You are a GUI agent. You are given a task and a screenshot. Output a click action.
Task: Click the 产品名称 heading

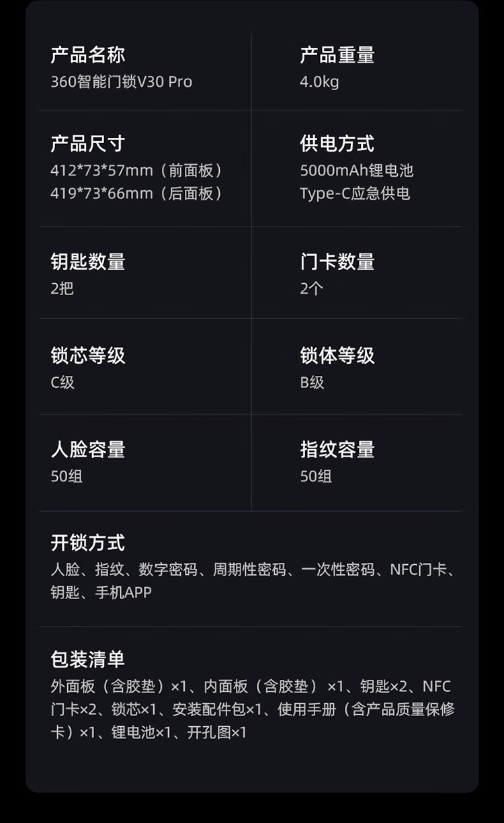tap(87, 55)
